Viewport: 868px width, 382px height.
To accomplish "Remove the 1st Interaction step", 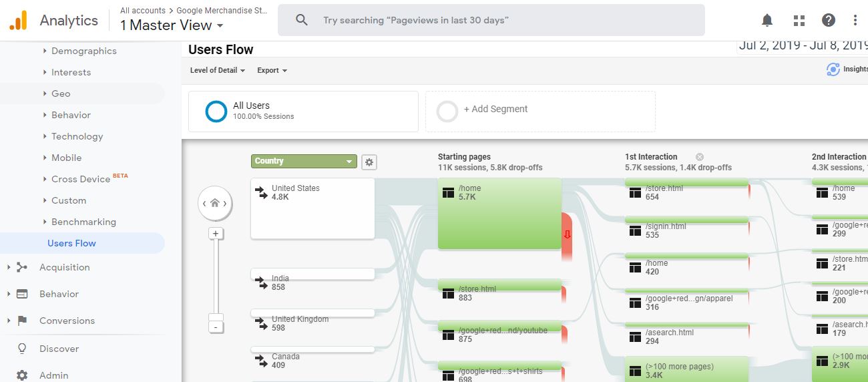I will click(x=700, y=157).
